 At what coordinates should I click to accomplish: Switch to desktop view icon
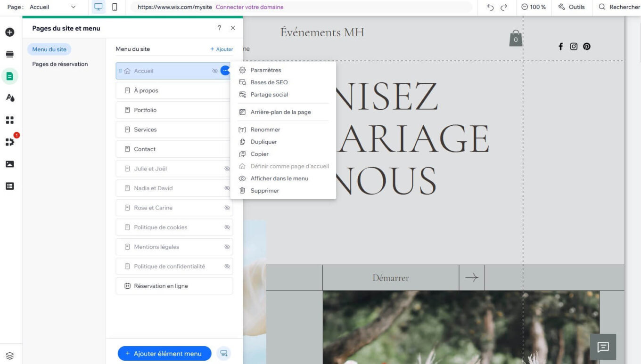pos(98,7)
